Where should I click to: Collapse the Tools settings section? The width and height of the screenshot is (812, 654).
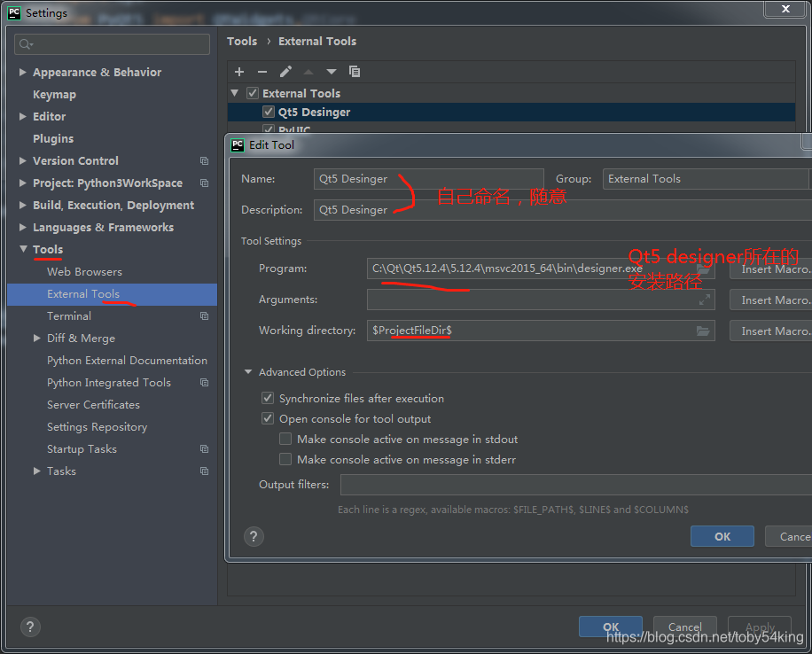pyautogui.click(x=23, y=249)
